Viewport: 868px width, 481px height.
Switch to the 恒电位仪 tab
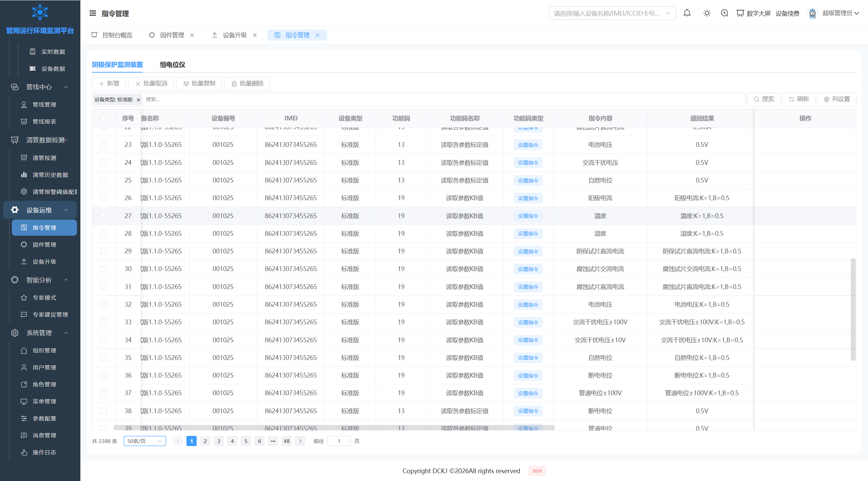tap(172, 64)
